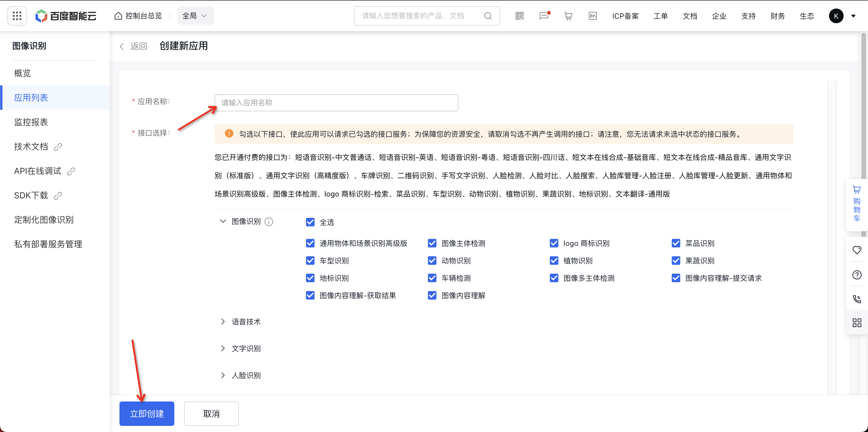Click the back arrow beside 返回
Viewport: 868px width, 432px height.
pos(122,46)
